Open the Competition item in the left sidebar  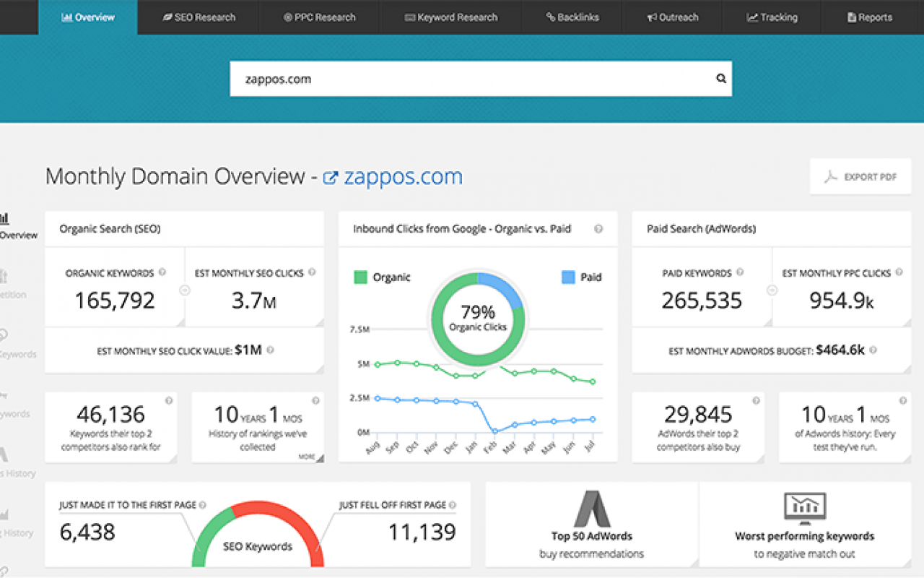pos(13,284)
